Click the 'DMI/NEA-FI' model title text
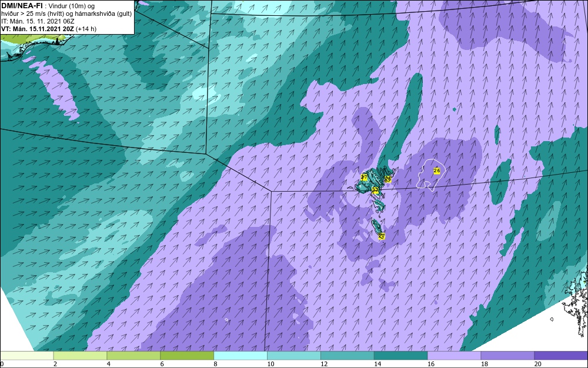 click(x=22, y=6)
